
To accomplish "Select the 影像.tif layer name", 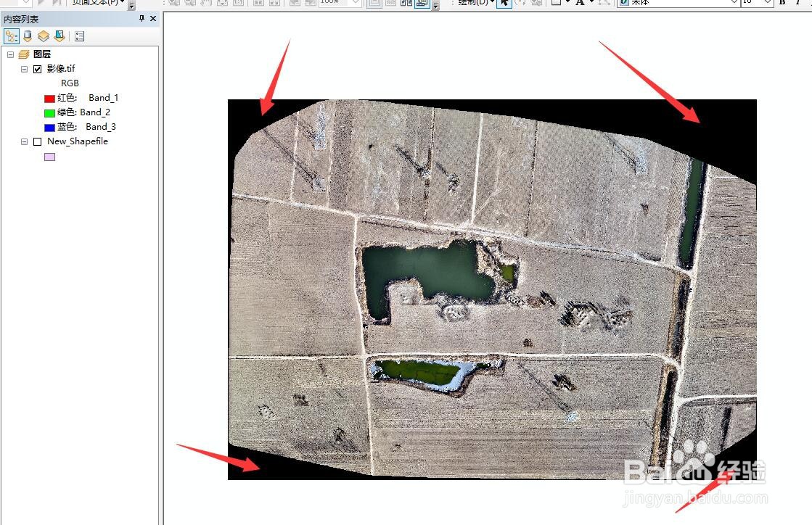I will point(61,68).
